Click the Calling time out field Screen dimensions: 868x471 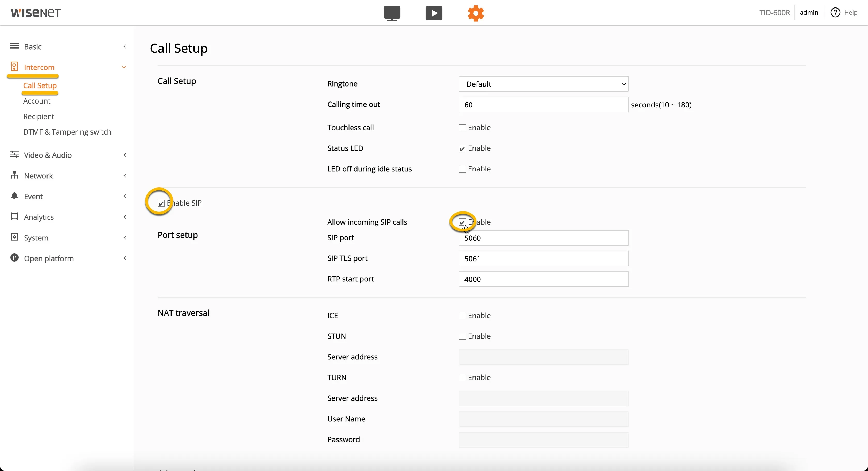tap(543, 104)
